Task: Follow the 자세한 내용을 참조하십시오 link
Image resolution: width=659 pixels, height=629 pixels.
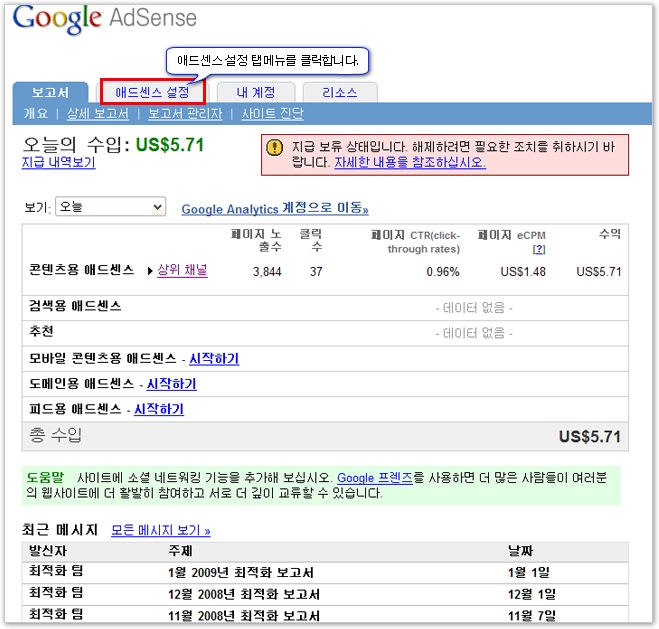Action: coord(410,162)
